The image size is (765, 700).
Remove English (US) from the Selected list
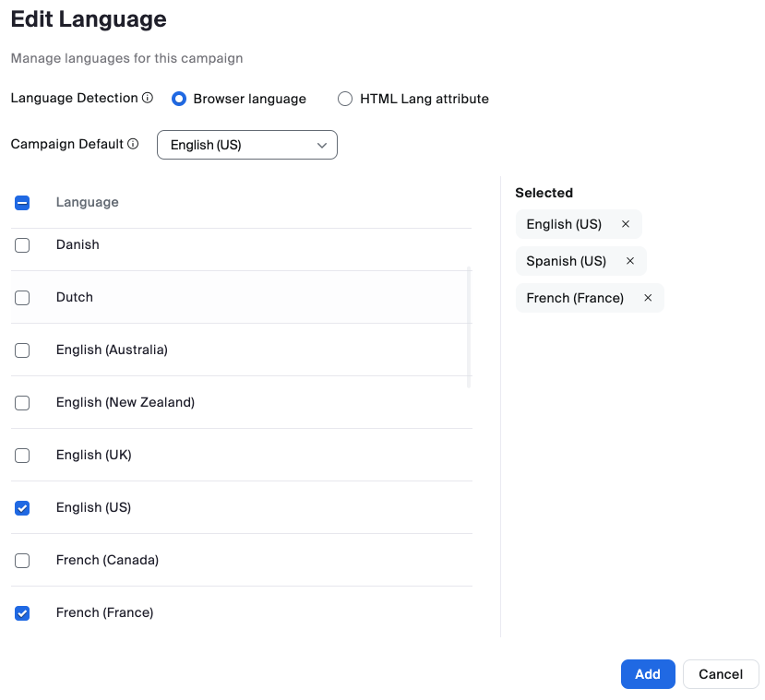[626, 224]
